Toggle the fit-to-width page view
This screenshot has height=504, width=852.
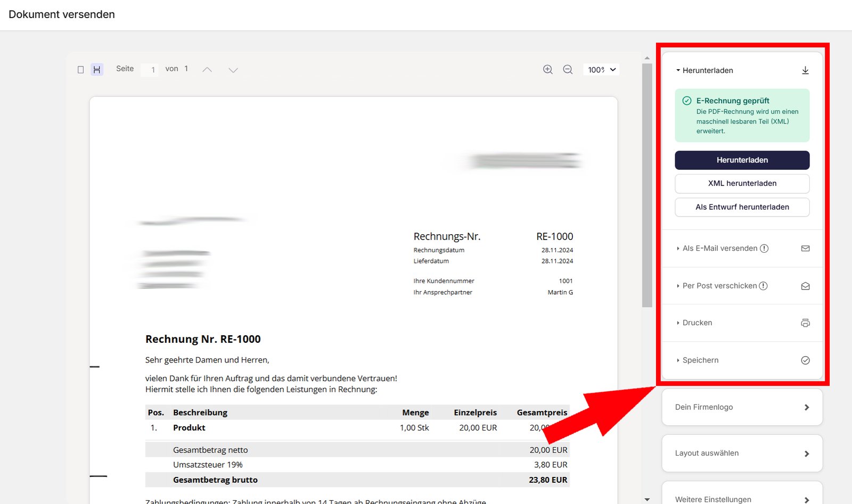(x=97, y=69)
